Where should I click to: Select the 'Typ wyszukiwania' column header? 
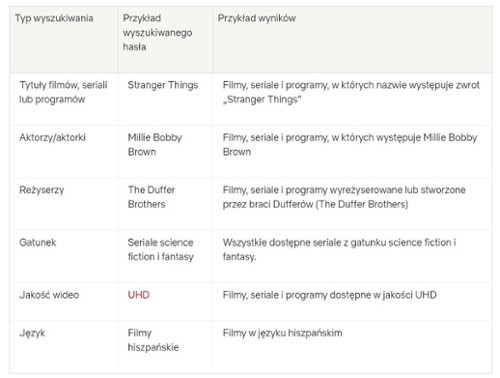pyautogui.click(x=54, y=18)
